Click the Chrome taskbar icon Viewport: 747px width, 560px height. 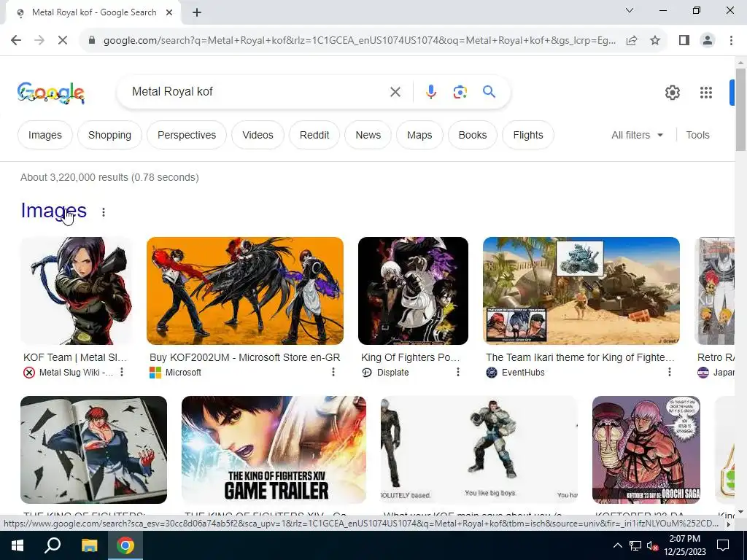(125, 545)
